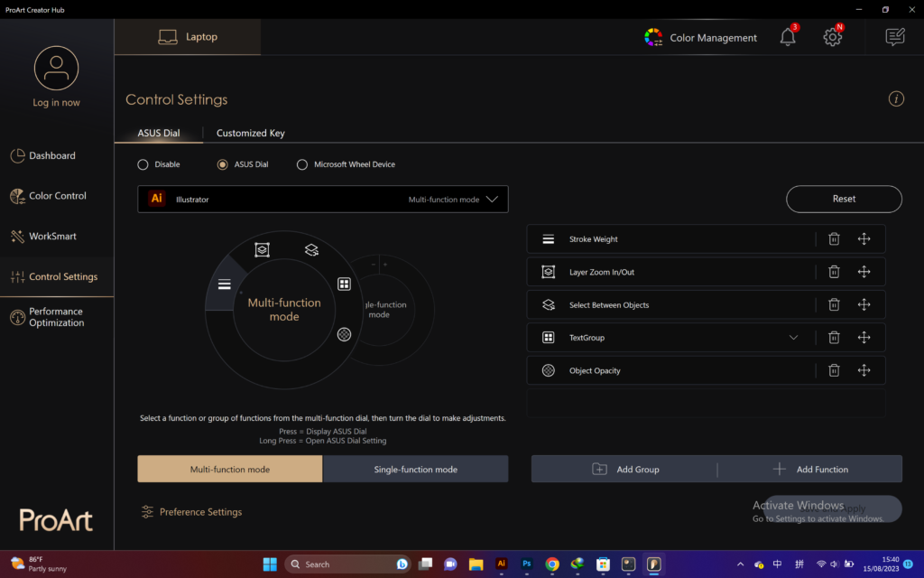Screen dimensions: 924x578
Task: Open Color Management
Action: click(700, 37)
